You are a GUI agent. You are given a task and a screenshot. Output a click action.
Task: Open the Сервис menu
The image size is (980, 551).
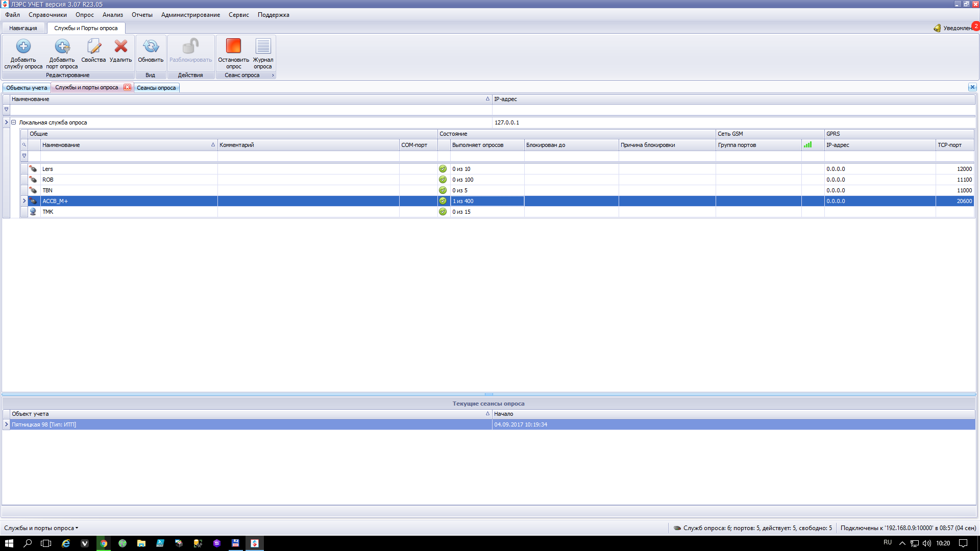(239, 15)
